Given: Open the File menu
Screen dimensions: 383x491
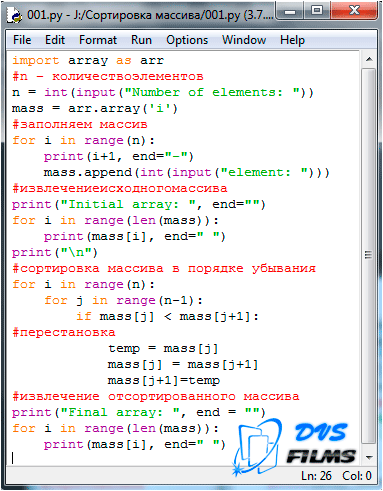Looking at the screenshot, I should tap(22, 40).
